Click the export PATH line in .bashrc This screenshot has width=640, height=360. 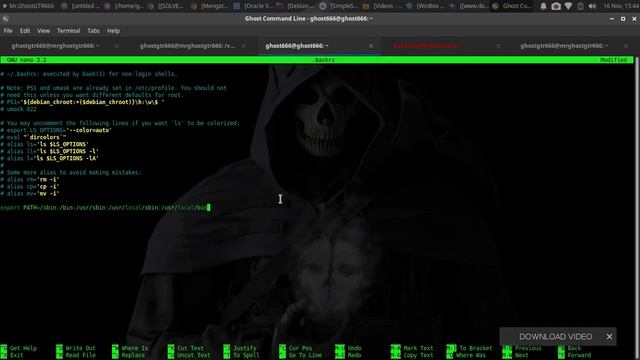pyautogui.click(x=105, y=208)
